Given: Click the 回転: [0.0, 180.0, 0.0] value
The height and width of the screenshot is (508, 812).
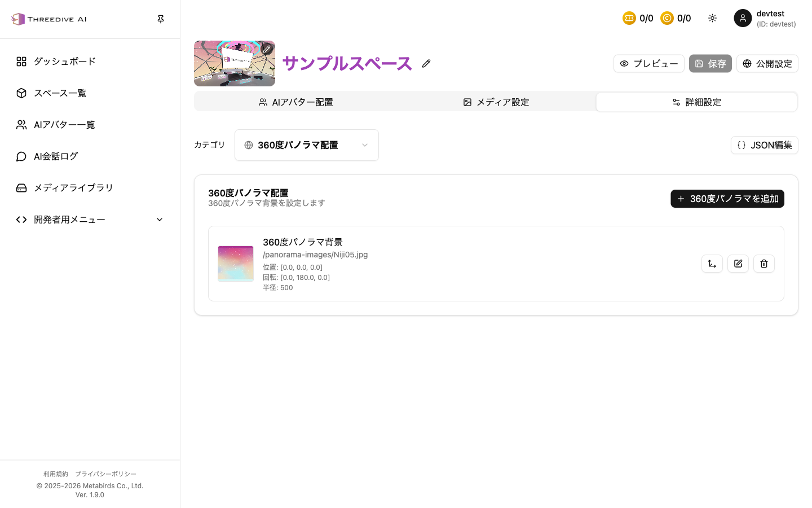Looking at the screenshot, I should (x=297, y=278).
